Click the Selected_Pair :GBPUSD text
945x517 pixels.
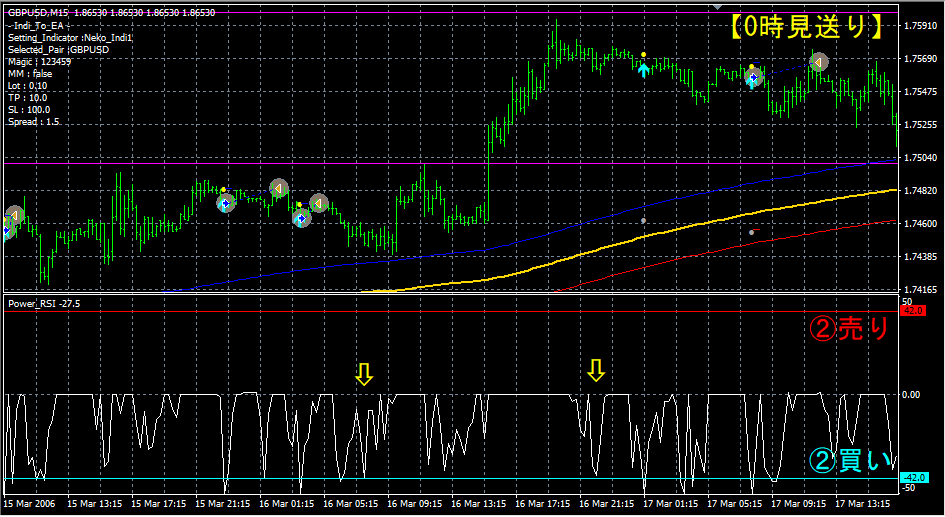[58, 50]
